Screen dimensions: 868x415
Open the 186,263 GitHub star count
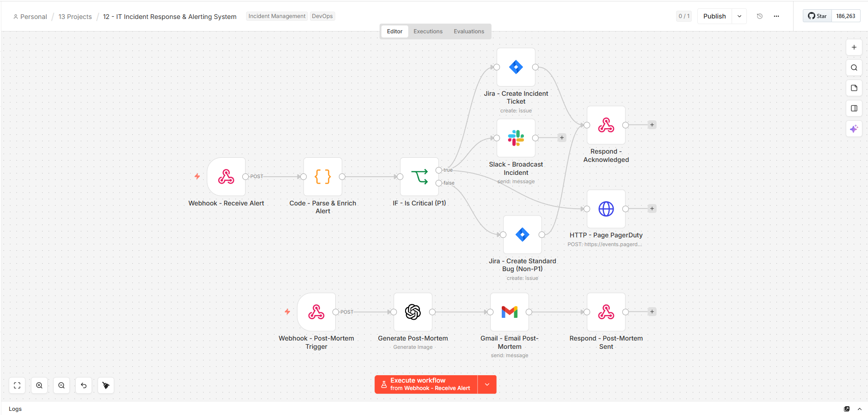pyautogui.click(x=846, y=16)
